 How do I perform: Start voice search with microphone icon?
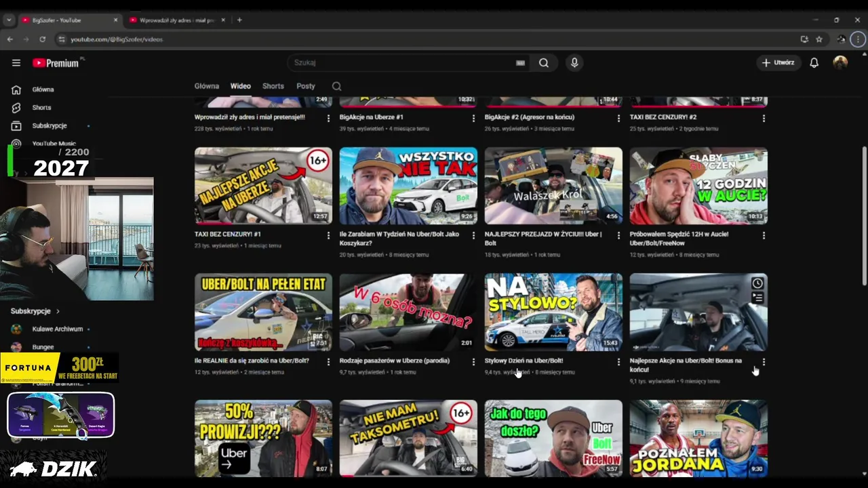point(574,63)
